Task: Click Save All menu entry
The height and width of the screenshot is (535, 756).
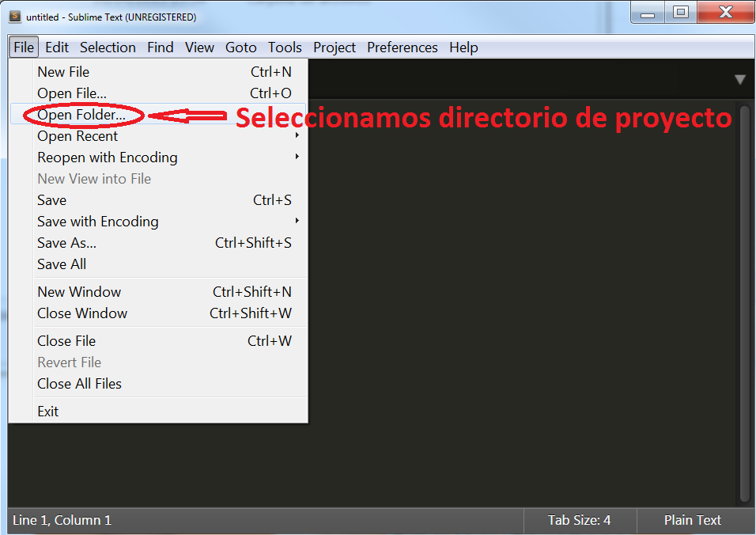Action: (x=62, y=264)
